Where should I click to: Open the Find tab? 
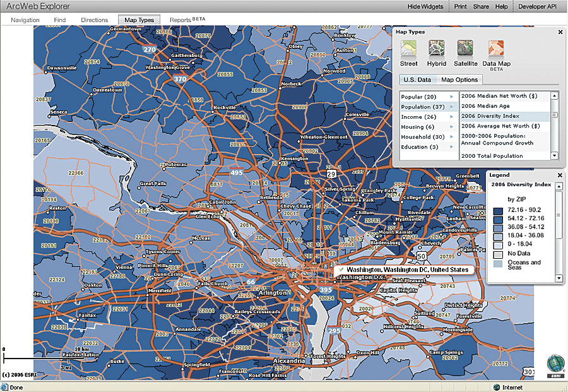[60, 20]
